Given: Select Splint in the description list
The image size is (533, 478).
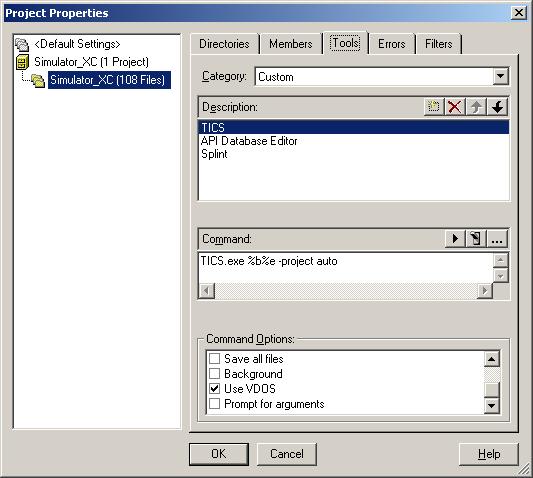Looking at the screenshot, I should click(x=214, y=154).
